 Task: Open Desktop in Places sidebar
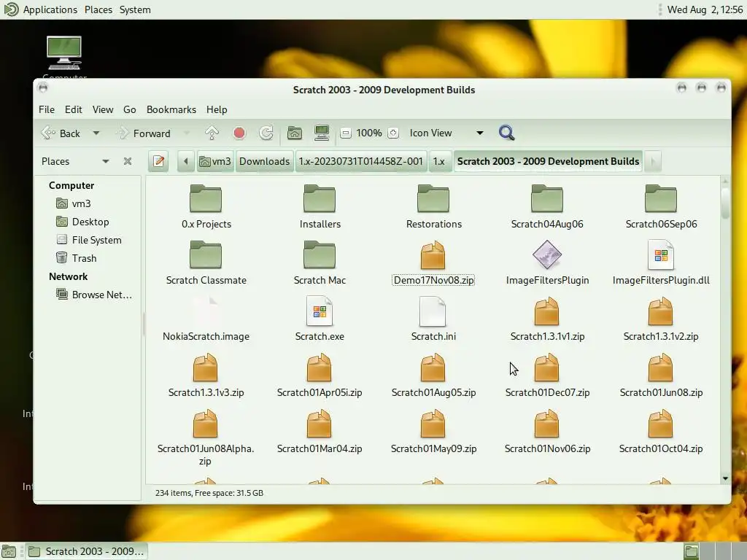[83, 222]
